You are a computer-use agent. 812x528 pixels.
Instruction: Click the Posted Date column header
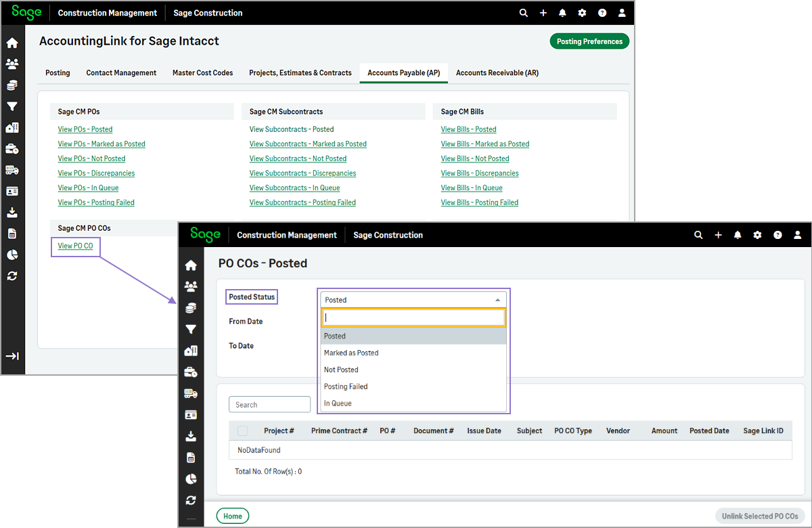pyautogui.click(x=709, y=431)
